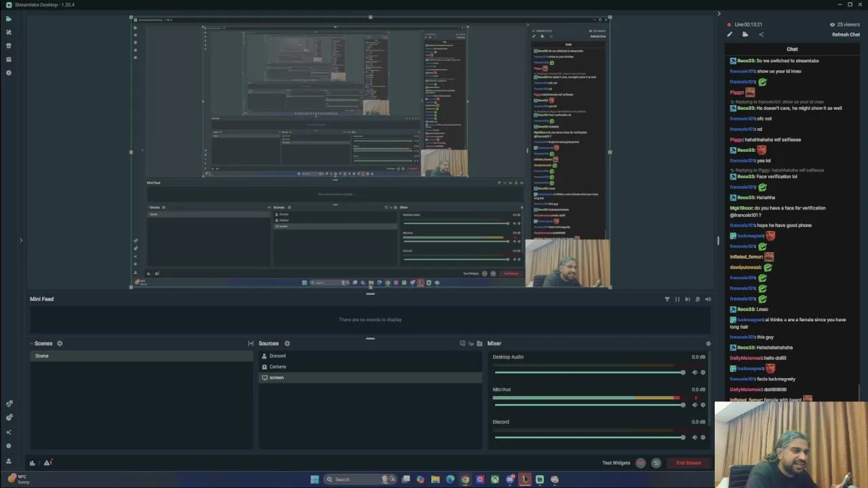
Task: Select the screen source
Action: coord(370,378)
